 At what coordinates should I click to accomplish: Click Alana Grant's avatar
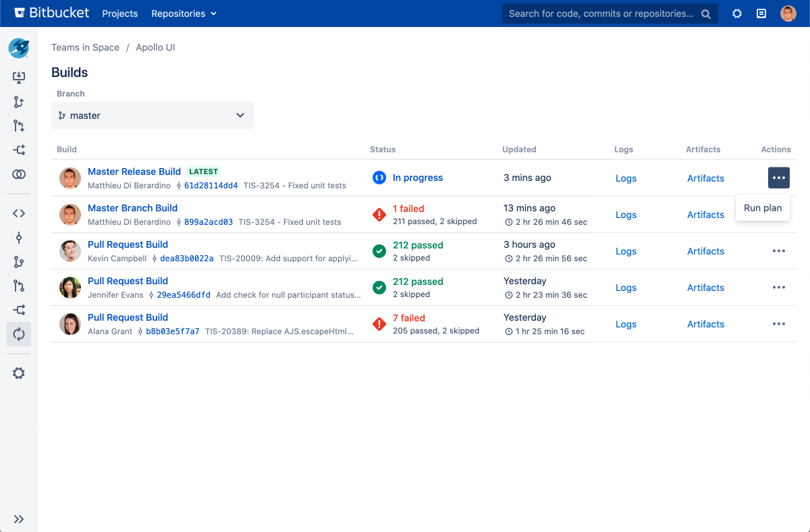(x=70, y=324)
